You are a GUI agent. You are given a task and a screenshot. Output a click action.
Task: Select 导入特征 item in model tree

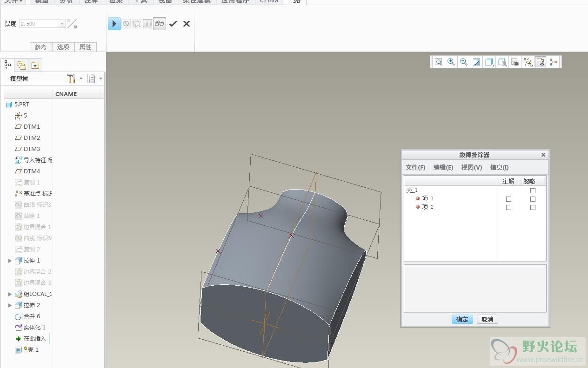[x=33, y=160]
